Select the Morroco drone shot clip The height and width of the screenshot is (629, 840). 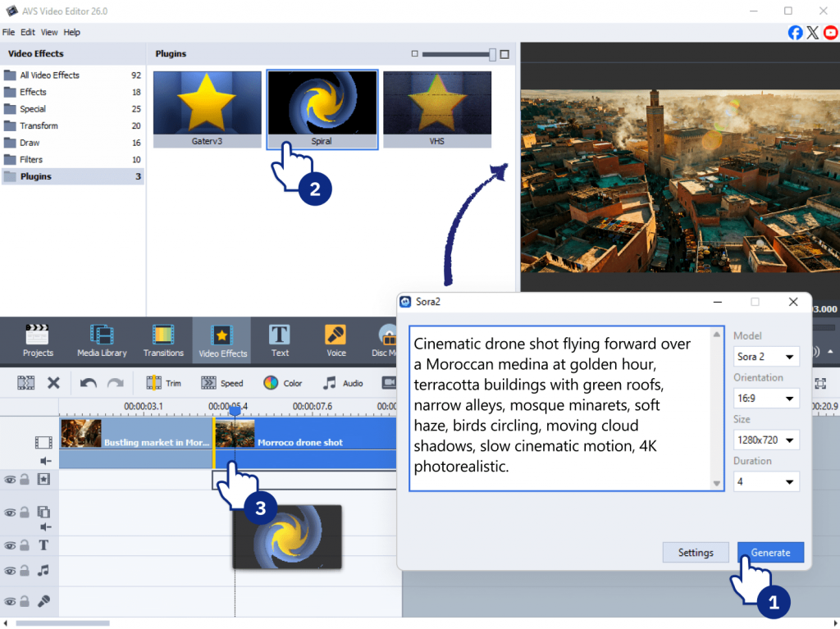point(305,443)
